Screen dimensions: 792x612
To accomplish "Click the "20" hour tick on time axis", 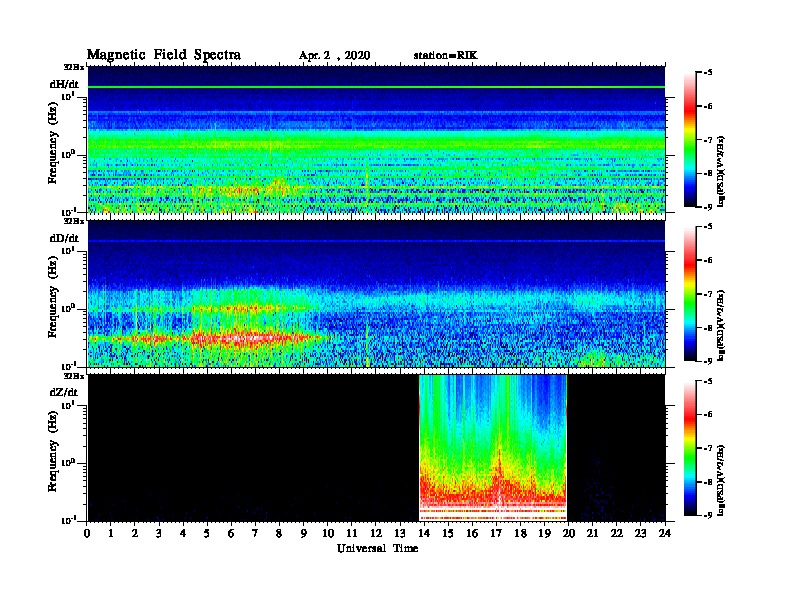I will 568,534.
